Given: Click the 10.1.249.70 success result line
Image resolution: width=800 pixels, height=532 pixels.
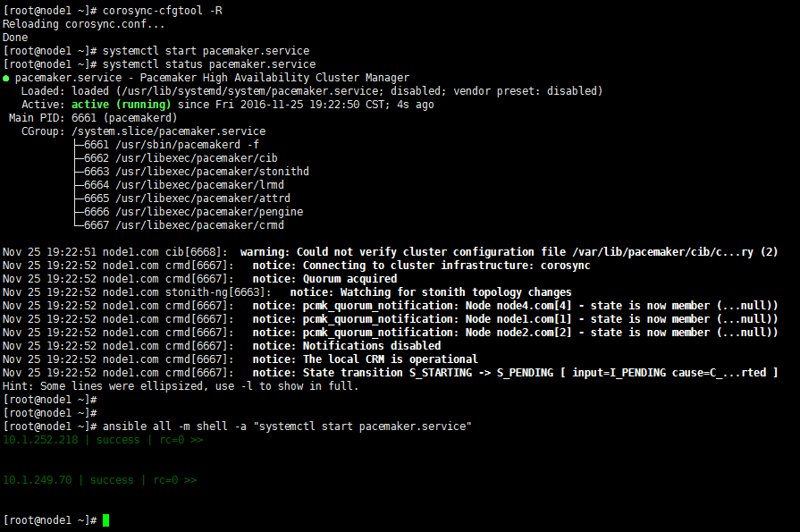Looking at the screenshot, I should pyautogui.click(x=100, y=480).
